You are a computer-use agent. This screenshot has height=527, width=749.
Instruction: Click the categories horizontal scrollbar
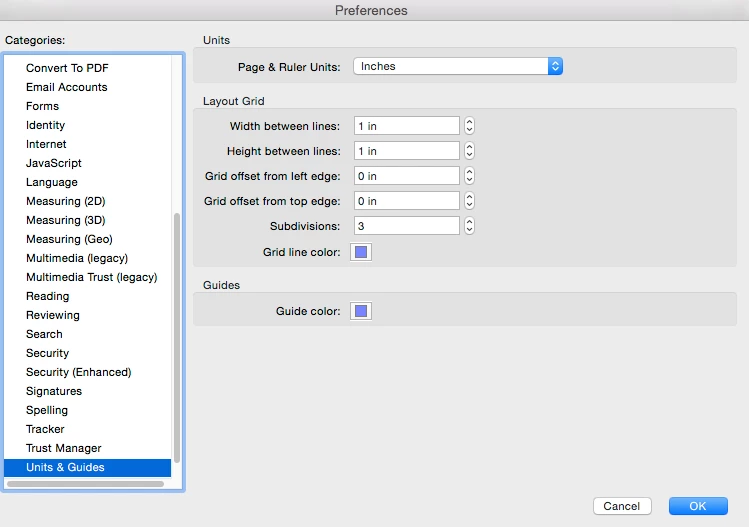pyautogui.click(x=86, y=484)
